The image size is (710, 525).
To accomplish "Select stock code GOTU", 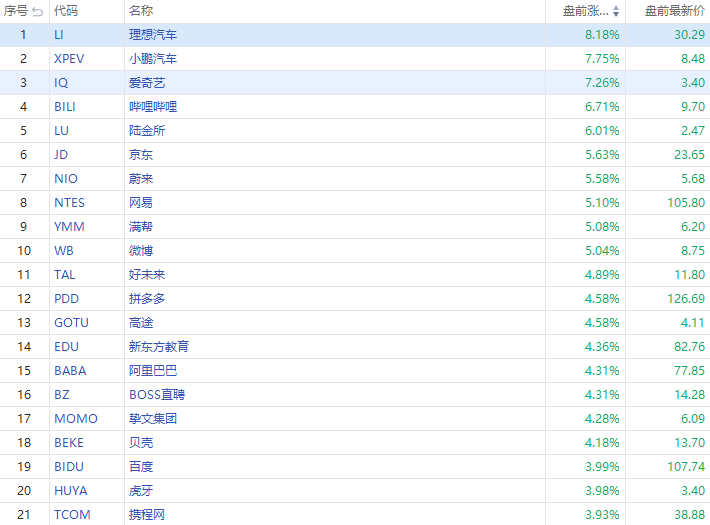I will pos(72,323).
